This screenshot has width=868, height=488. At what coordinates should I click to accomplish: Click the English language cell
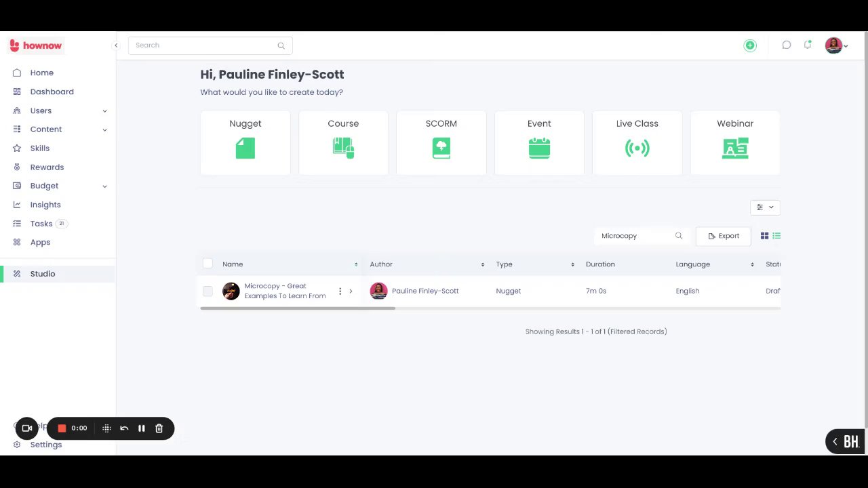(688, 291)
